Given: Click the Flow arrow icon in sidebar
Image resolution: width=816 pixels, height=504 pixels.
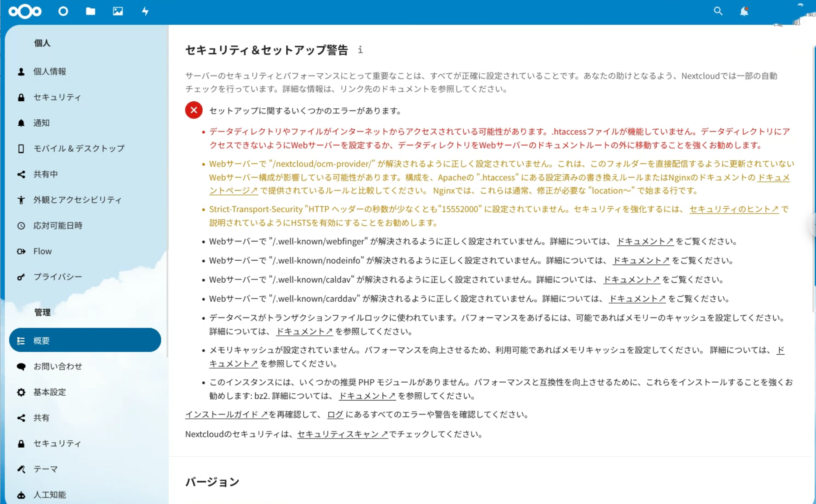Looking at the screenshot, I should click(x=21, y=252).
